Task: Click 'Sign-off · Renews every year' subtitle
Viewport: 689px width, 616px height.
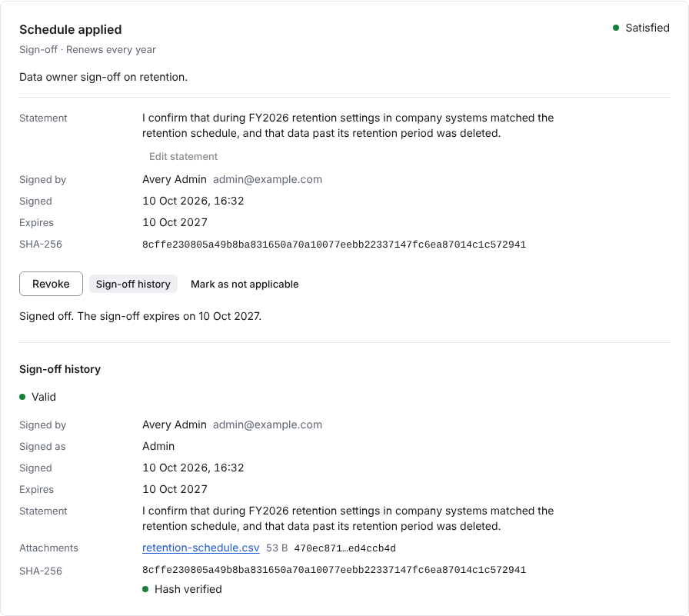Action: pos(88,50)
